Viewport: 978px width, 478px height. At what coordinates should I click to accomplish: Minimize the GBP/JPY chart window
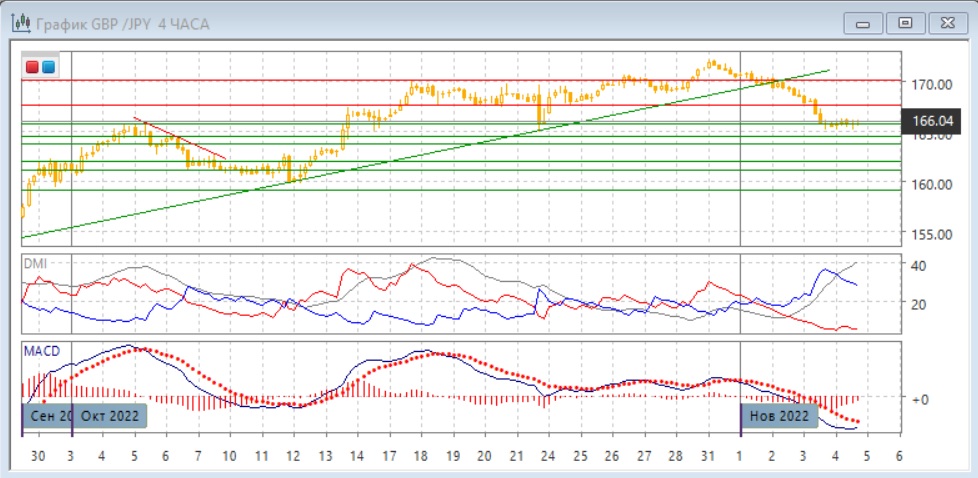863,22
